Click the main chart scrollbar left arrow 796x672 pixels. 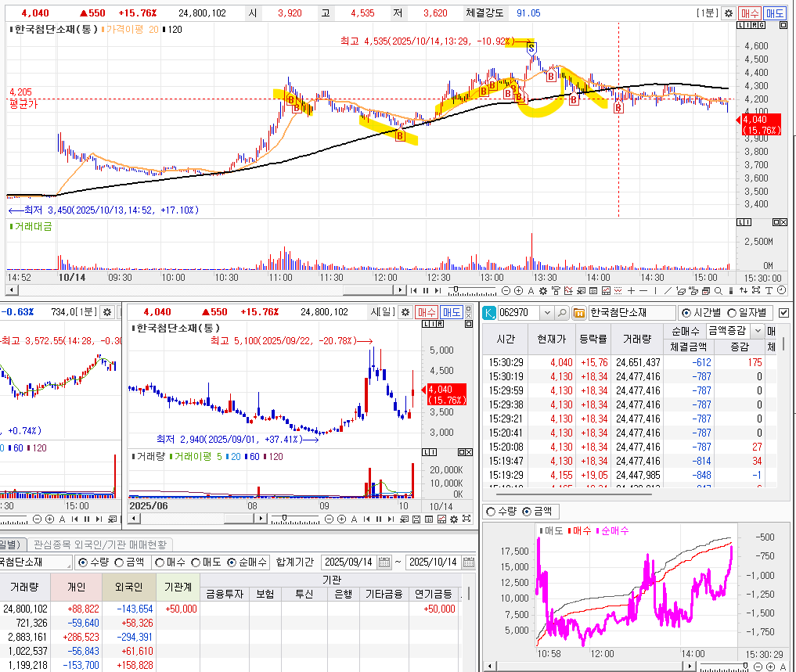11,290
